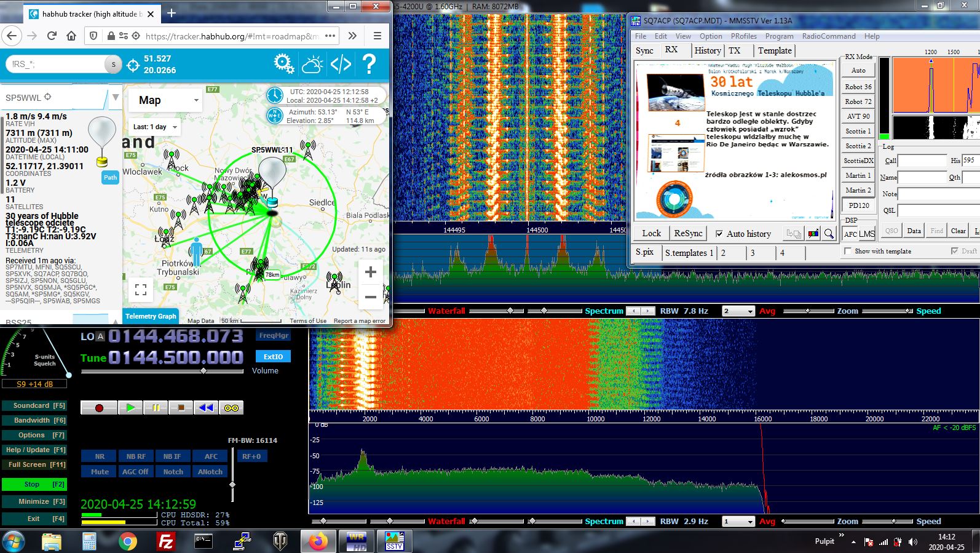Toggle AGC Off button in HDSDR

pos(135,472)
